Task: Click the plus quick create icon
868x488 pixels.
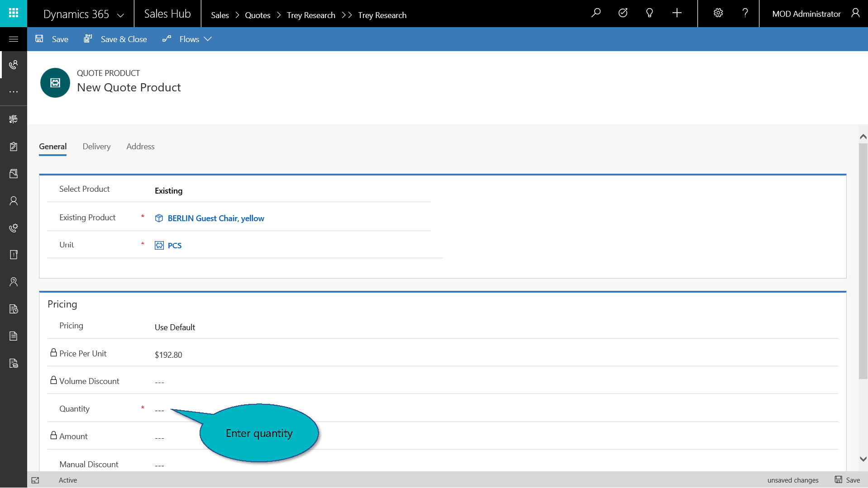Action: (677, 13)
